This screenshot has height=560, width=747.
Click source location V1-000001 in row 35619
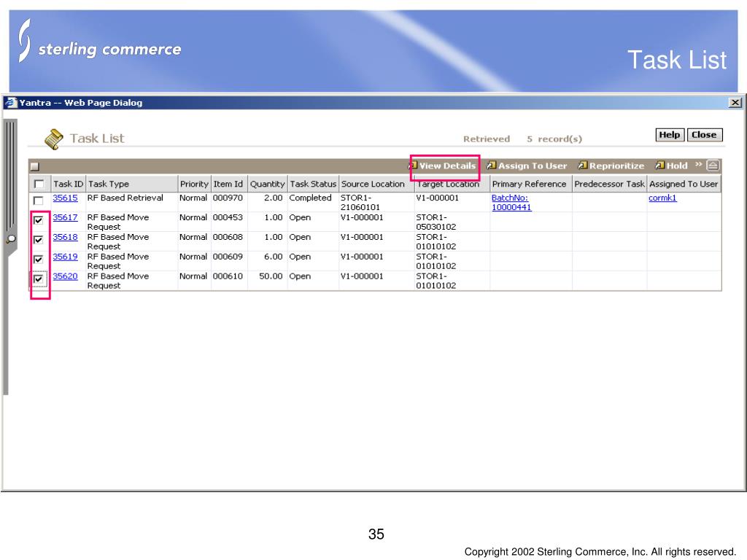(x=362, y=256)
